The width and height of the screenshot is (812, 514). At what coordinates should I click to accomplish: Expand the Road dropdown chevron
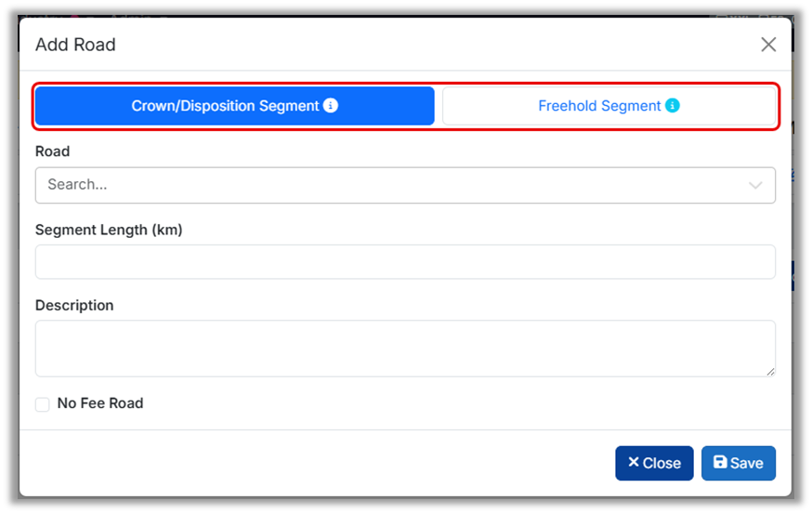click(x=755, y=185)
